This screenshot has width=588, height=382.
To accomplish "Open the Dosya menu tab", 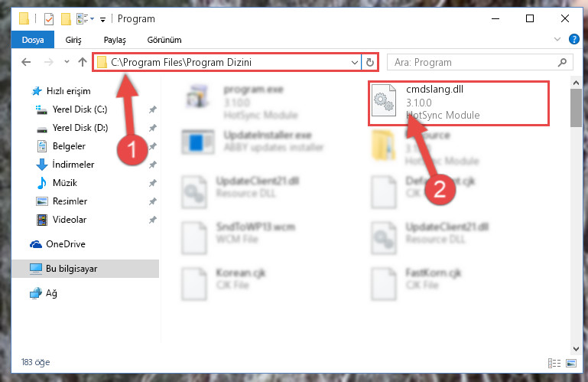I will tap(33, 40).
